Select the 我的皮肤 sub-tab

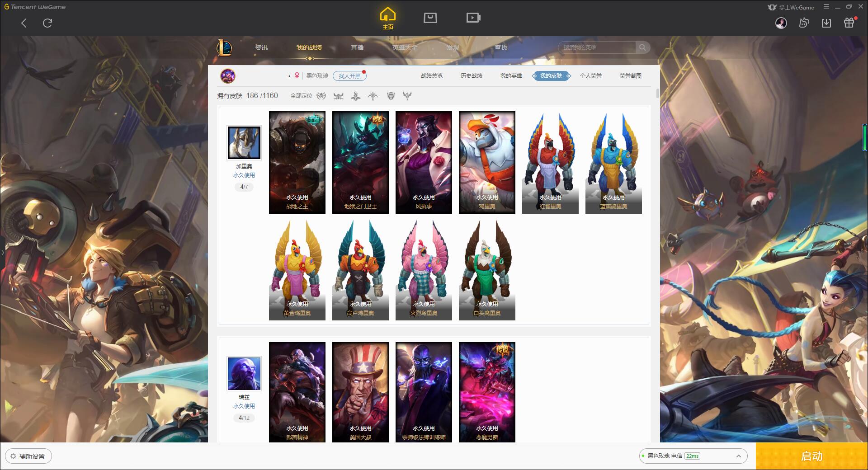point(551,76)
